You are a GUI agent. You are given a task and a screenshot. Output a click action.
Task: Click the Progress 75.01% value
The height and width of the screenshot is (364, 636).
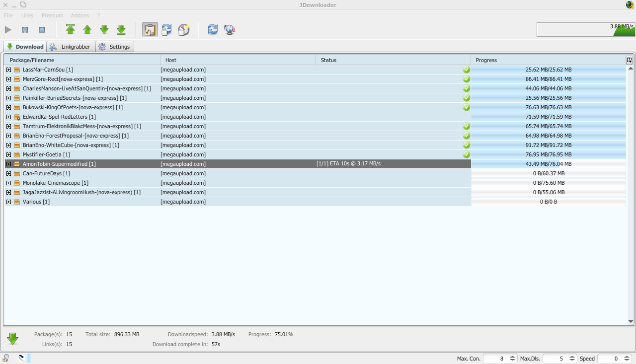point(284,334)
